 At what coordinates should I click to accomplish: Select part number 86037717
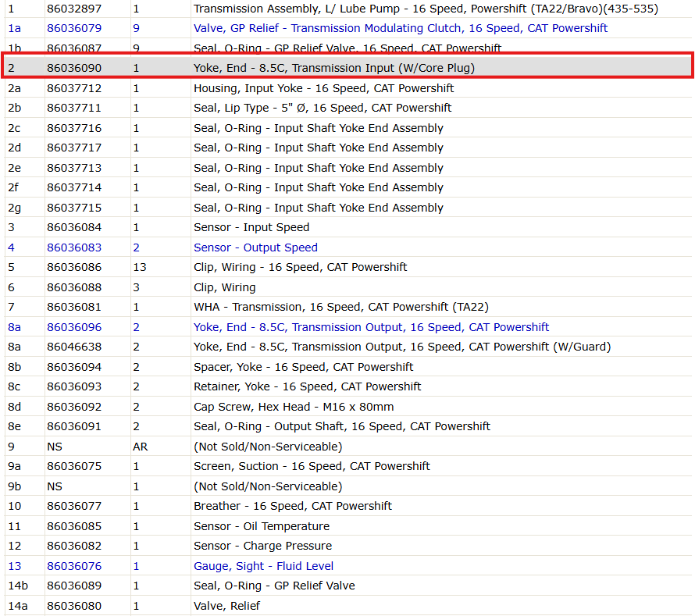74,148
